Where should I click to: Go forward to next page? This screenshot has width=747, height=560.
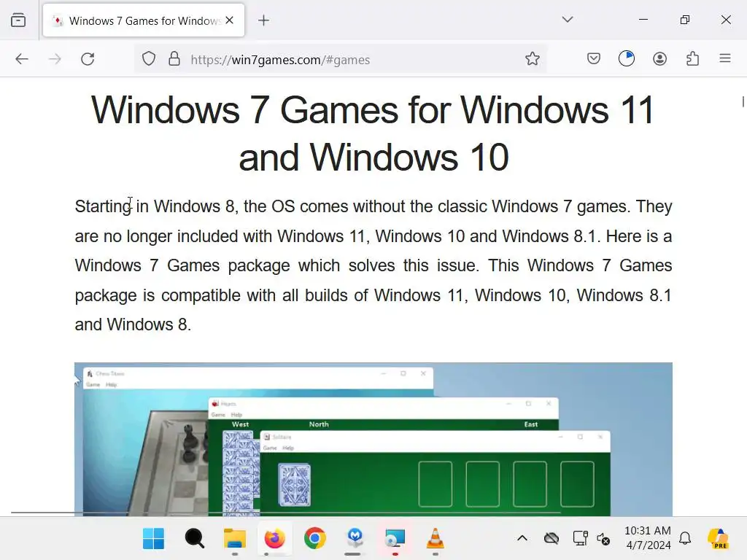(x=55, y=59)
